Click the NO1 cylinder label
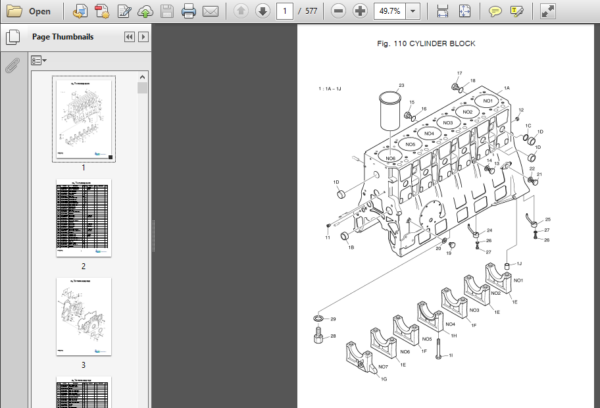 488,101
